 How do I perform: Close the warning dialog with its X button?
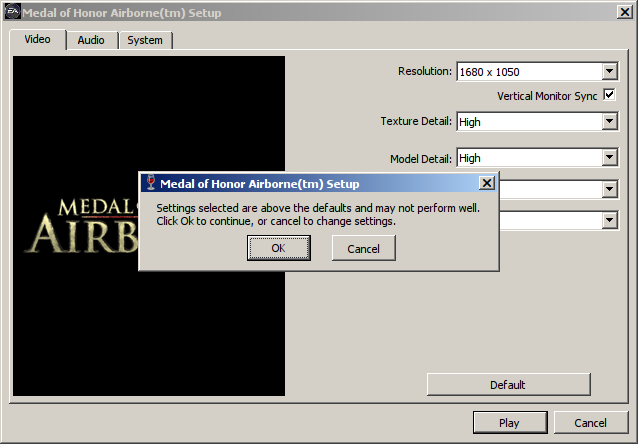pos(487,184)
